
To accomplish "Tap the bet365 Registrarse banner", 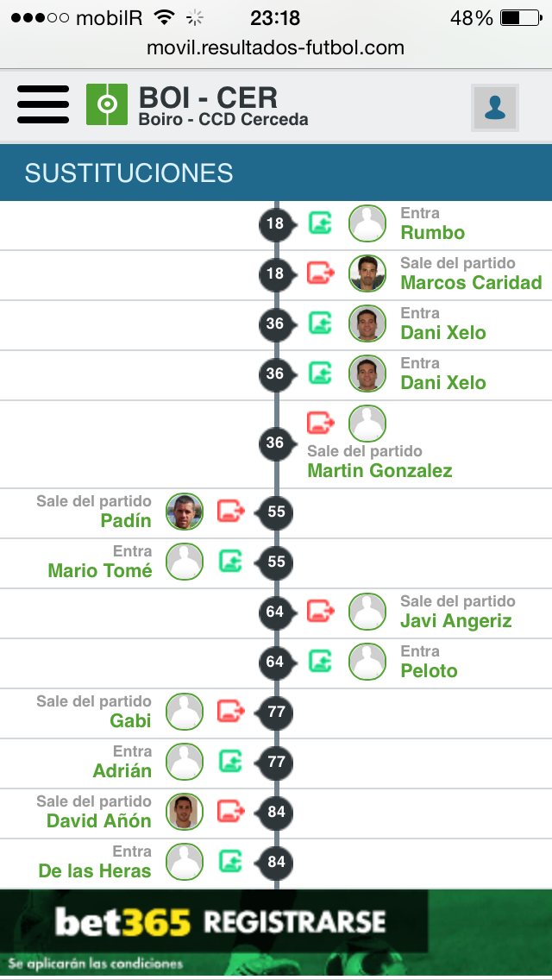I will 276,933.
